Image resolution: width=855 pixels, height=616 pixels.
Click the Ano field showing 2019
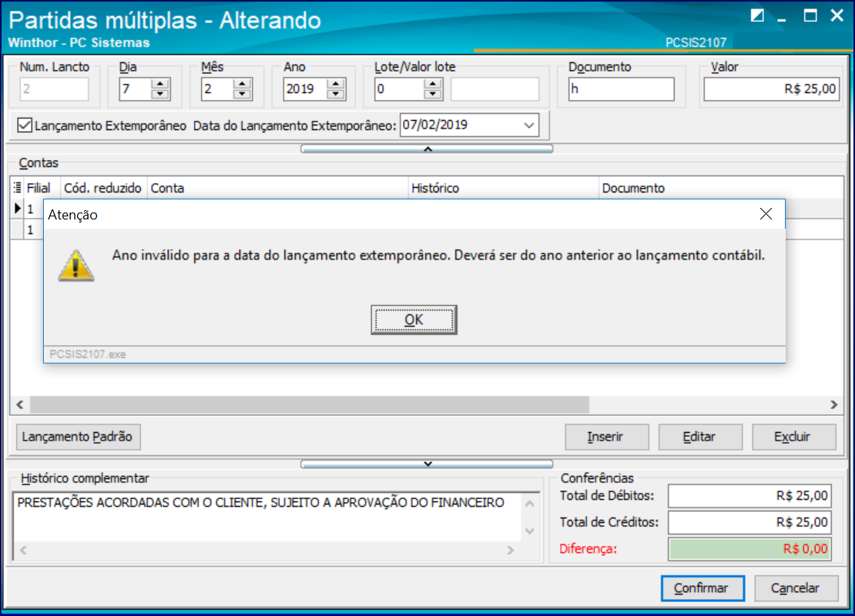(x=305, y=89)
